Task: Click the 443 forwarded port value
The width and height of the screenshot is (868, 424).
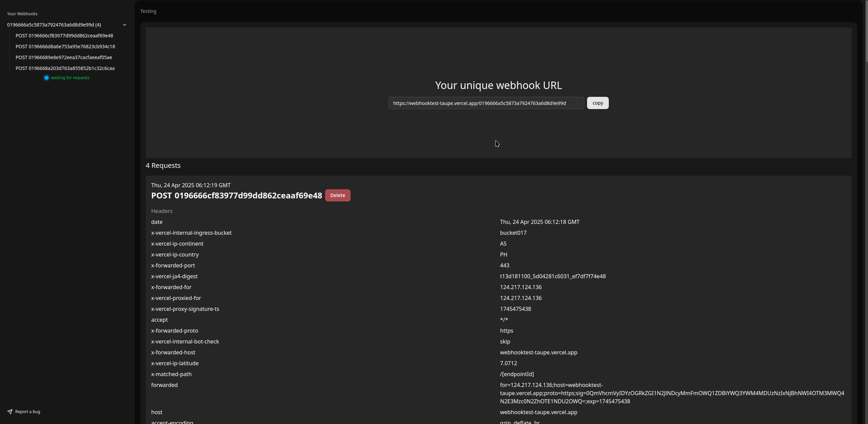Action: (x=504, y=265)
